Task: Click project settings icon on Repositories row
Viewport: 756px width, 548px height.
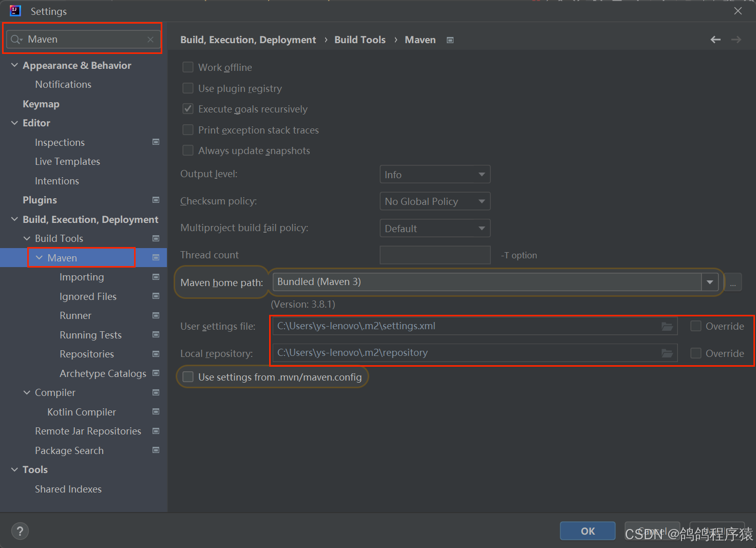Action: point(156,354)
